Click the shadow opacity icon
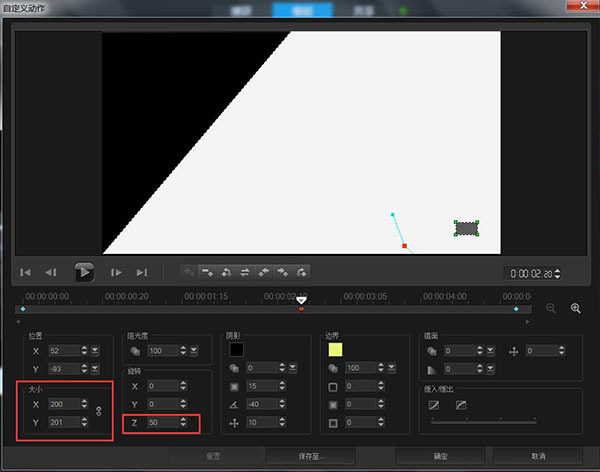 234,369
